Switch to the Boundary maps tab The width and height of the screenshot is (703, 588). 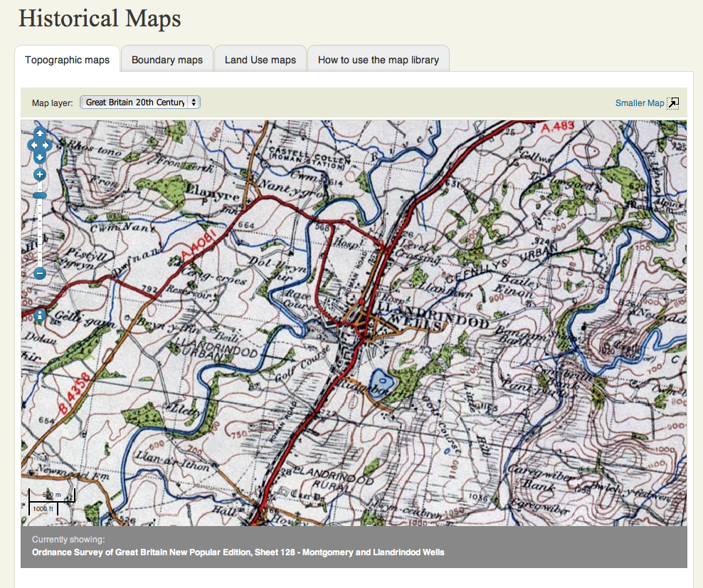[x=167, y=60]
